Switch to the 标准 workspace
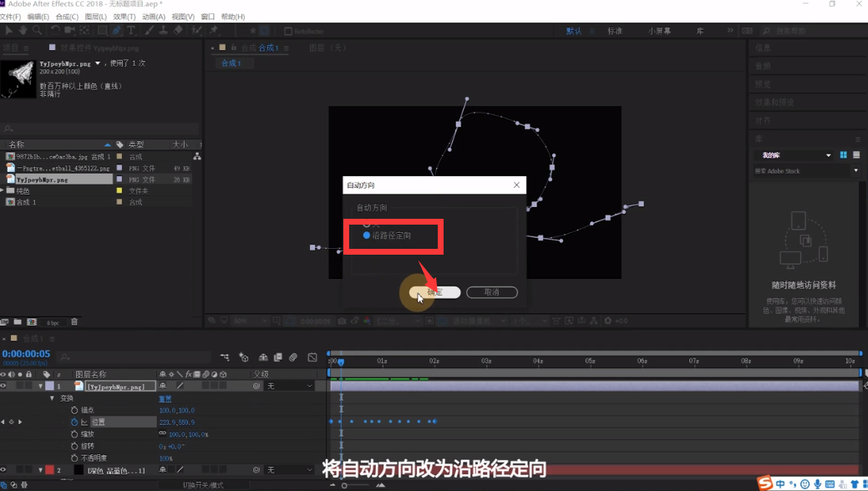 pyautogui.click(x=615, y=31)
